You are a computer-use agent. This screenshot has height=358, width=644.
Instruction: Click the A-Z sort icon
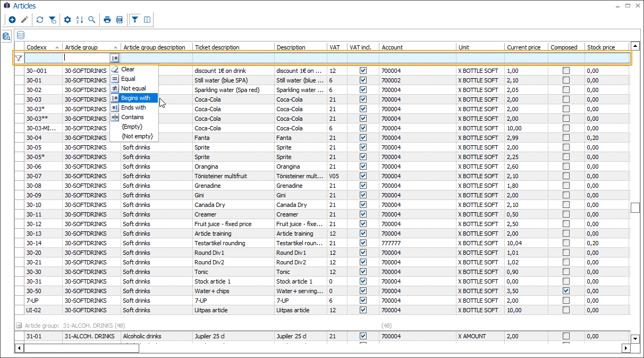pyautogui.click(x=80, y=20)
